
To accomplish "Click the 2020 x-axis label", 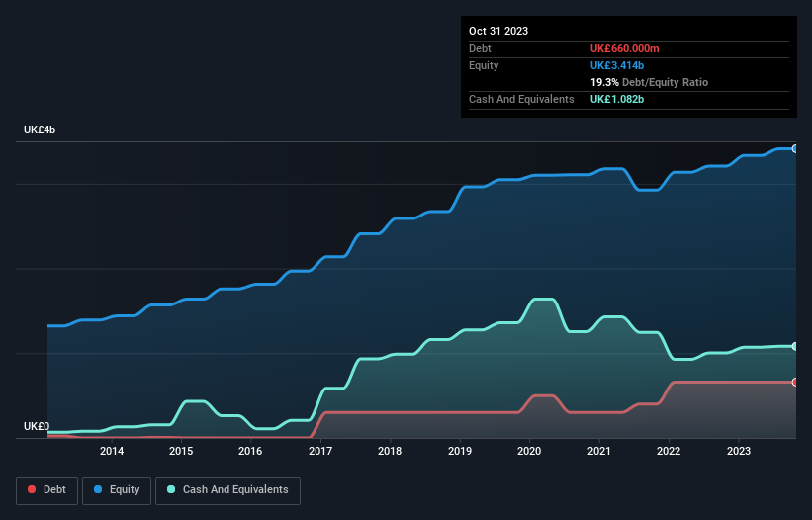I will click(529, 451).
